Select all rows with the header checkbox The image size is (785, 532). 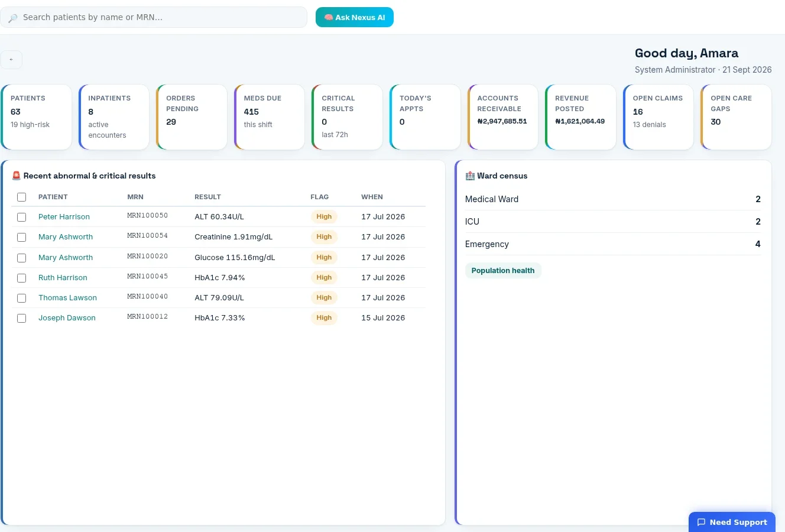[x=22, y=197]
